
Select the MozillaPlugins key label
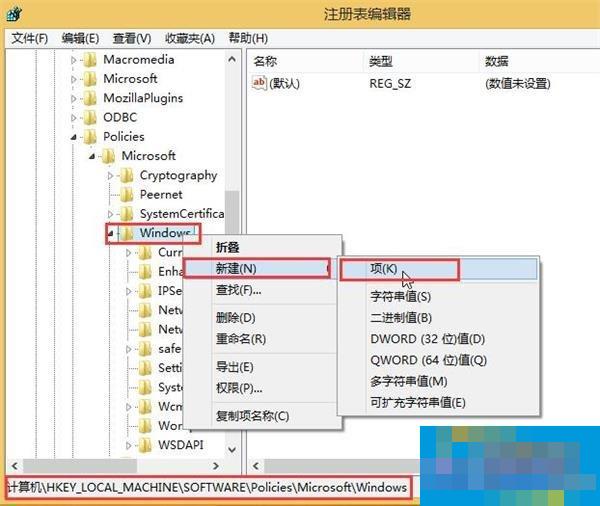[143, 98]
